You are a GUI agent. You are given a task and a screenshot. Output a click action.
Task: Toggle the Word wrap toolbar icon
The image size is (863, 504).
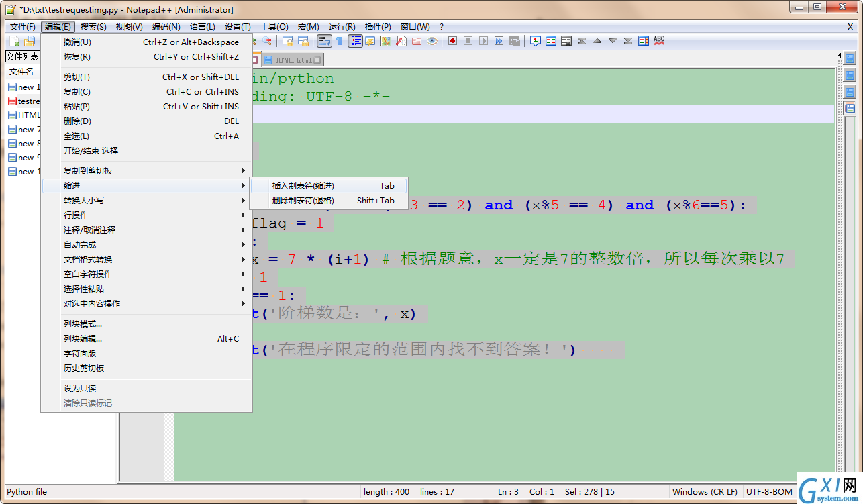pyautogui.click(x=324, y=41)
